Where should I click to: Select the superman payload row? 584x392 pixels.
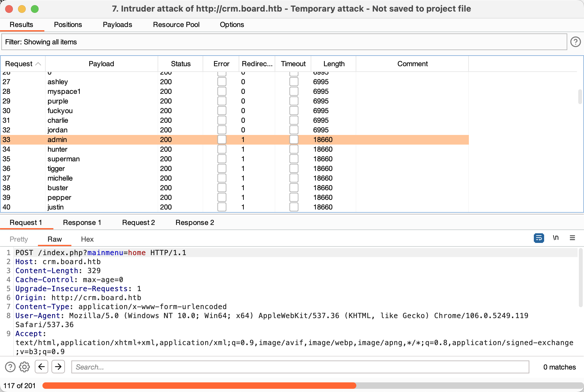tap(64, 159)
